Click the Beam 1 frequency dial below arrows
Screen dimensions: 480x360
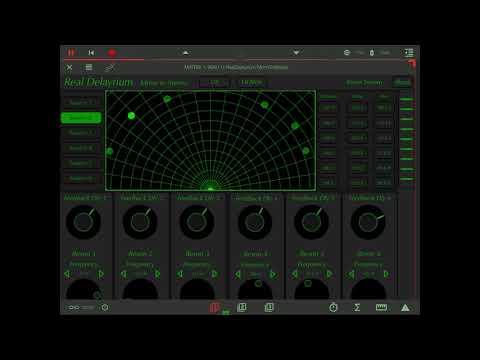(84, 289)
